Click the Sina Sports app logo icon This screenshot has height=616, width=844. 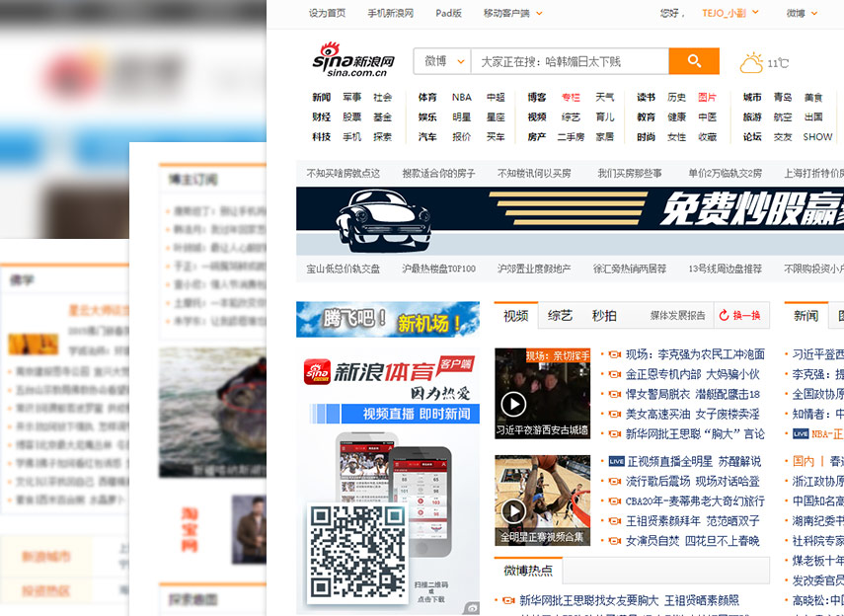coord(317,371)
